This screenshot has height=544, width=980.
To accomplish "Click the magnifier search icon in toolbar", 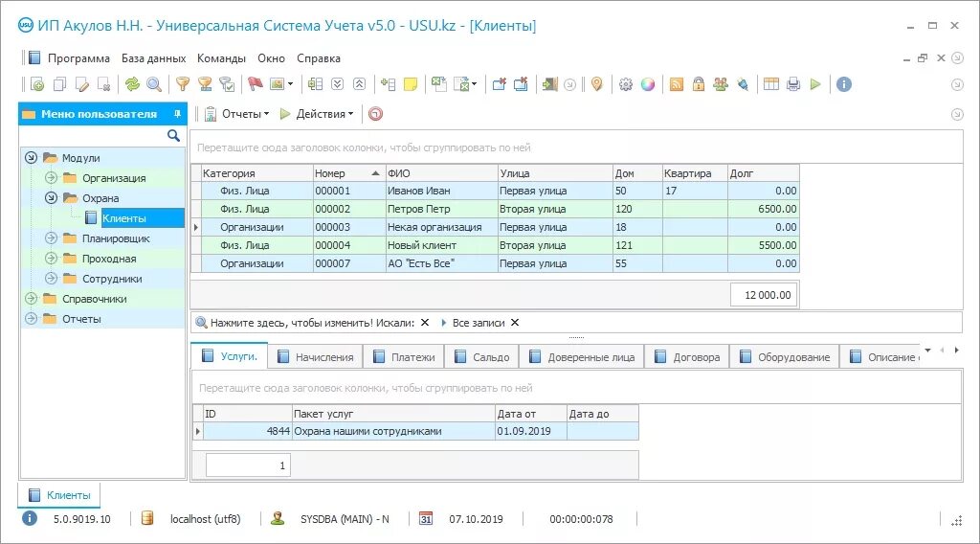I will point(154,84).
